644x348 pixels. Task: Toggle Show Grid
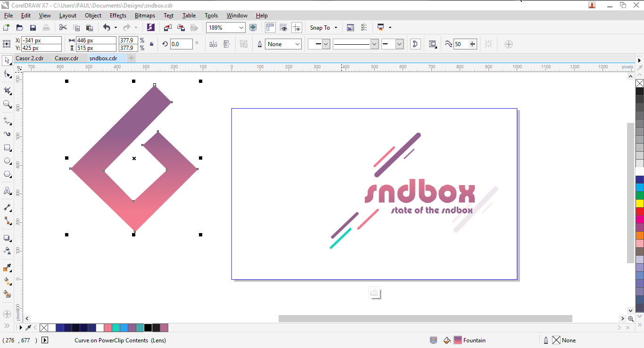pyautogui.click(x=283, y=28)
